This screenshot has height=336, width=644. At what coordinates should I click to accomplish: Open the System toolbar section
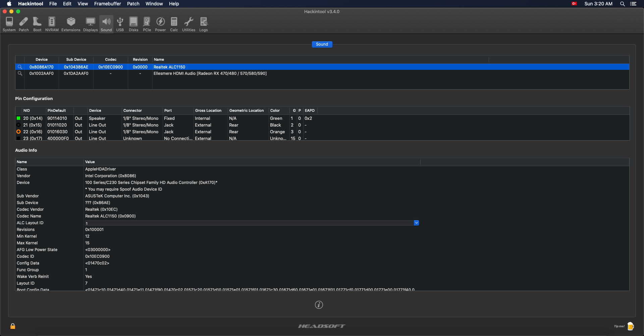(x=9, y=24)
